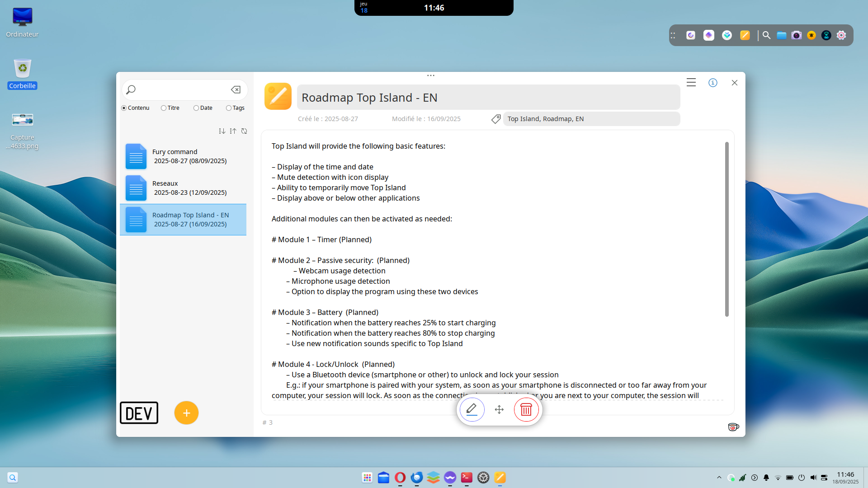Viewport: 868px width, 488px height.
Task: Click the Capture ...4633.png desktop file
Action: (x=23, y=131)
